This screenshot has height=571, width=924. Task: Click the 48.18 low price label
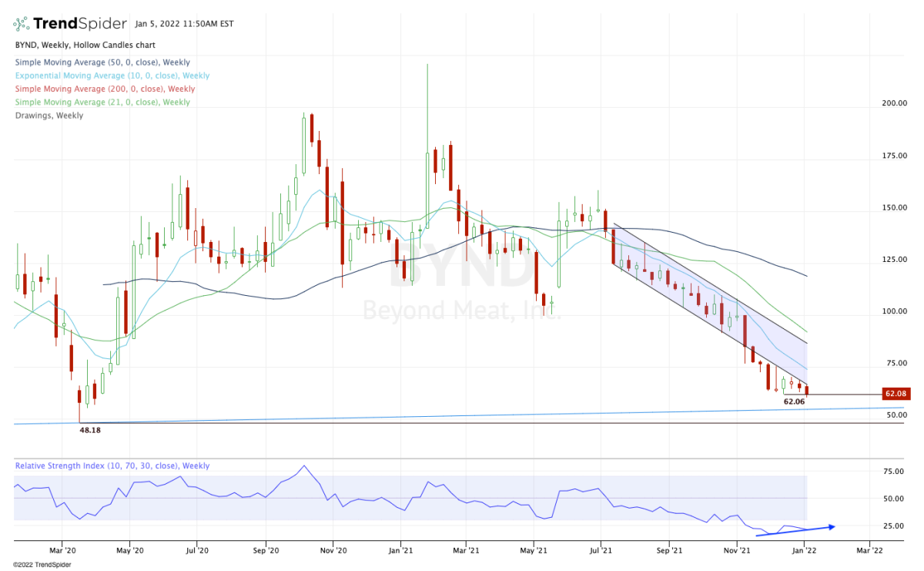[90, 430]
